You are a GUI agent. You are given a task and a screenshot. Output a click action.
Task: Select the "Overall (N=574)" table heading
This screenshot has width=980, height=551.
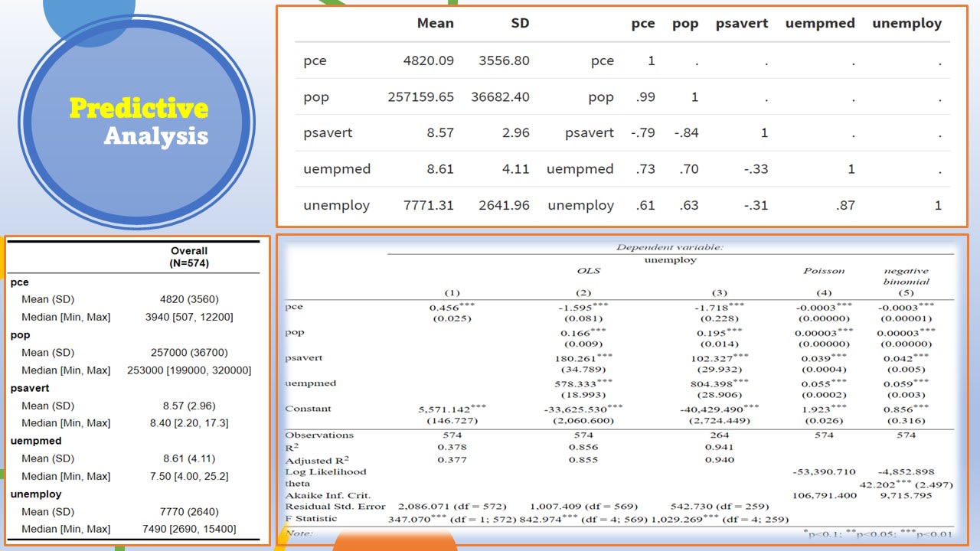coord(189,257)
